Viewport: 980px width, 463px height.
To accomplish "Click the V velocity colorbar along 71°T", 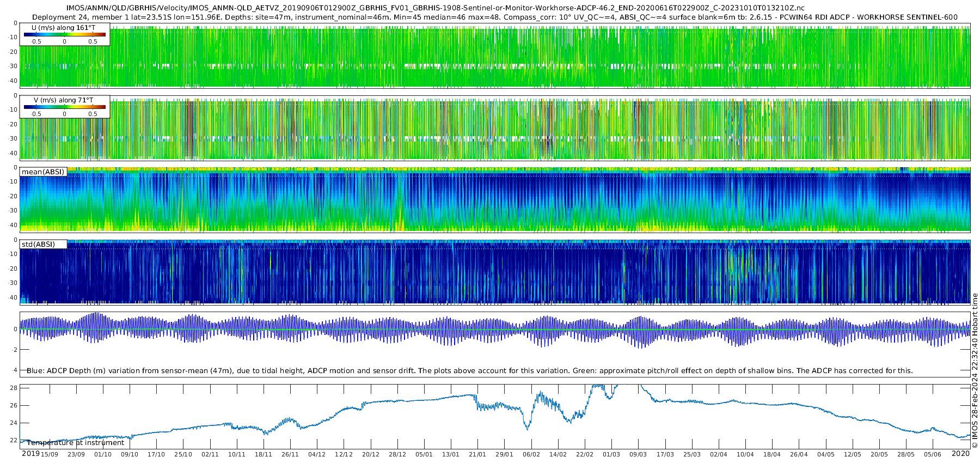I will point(64,107).
